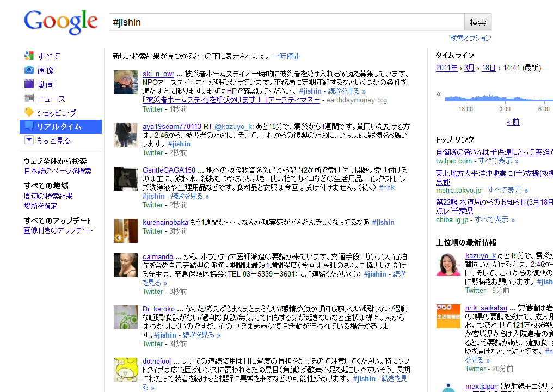Select the 画像 camera icon
Image resolution: width=553 pixels, height=392 pixels.
click(x=29, y=70)
